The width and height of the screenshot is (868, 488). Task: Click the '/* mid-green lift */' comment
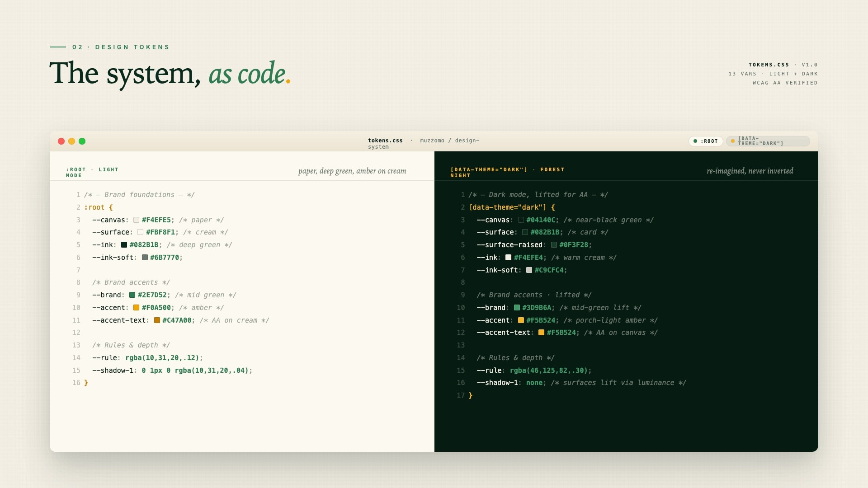pyautogui.click(x=600, y=308)
